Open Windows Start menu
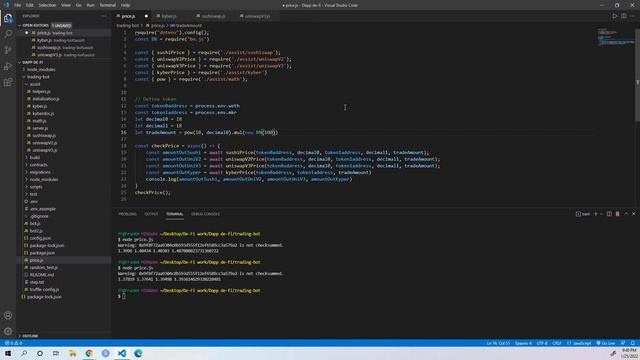The width and height of the screenshot is (640, 360). (8, 353)
